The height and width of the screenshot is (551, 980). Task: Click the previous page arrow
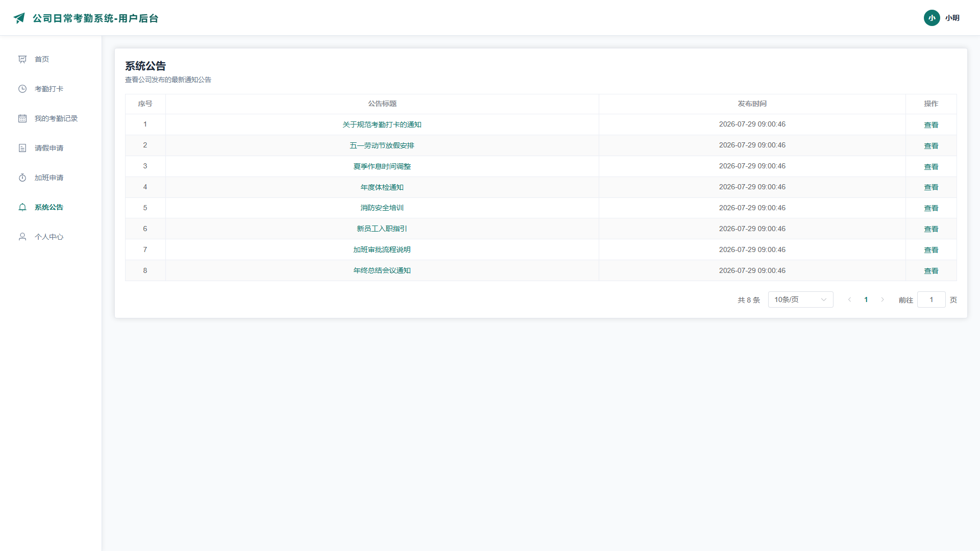[x=850, y=299]
